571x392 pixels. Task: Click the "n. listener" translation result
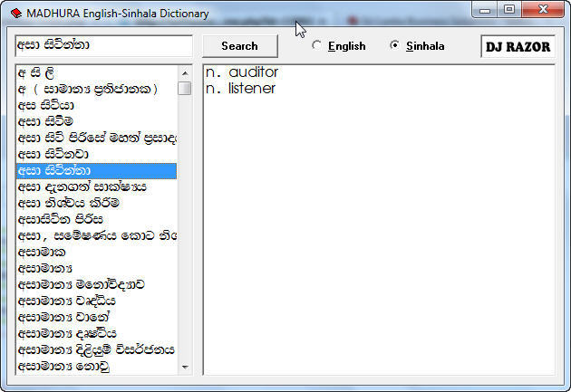(240, 89)
